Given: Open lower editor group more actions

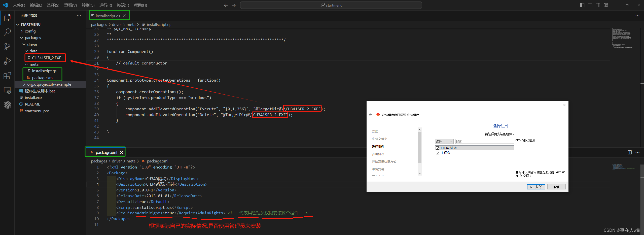Looking at the screenshot, I should click(x=637, y=152).
